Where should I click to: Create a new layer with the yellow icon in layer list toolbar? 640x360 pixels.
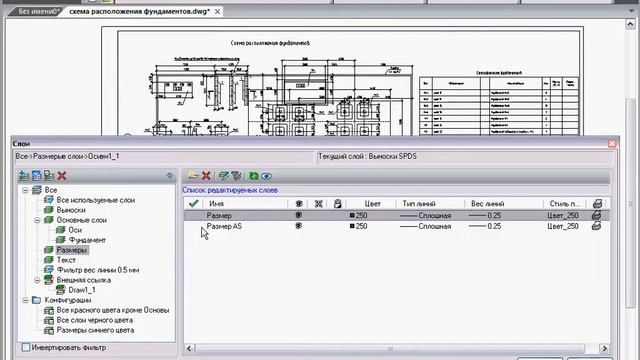[x=193, y=176]
